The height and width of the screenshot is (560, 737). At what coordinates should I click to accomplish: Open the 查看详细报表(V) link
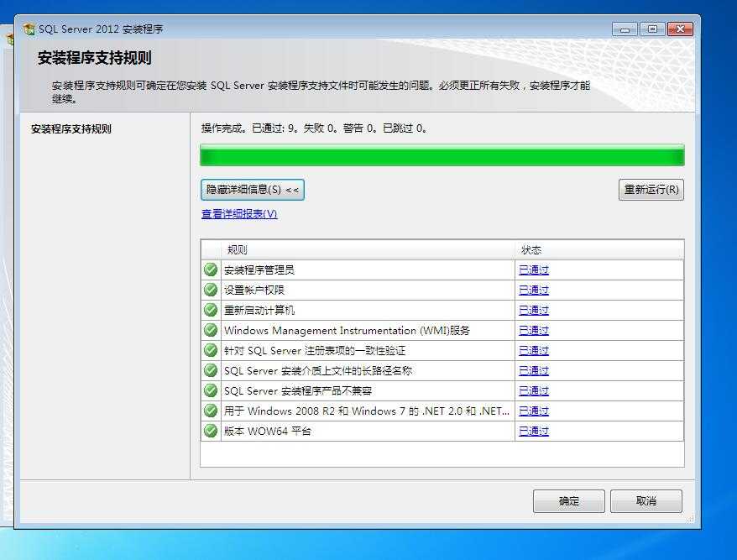[x=239, y=214]
